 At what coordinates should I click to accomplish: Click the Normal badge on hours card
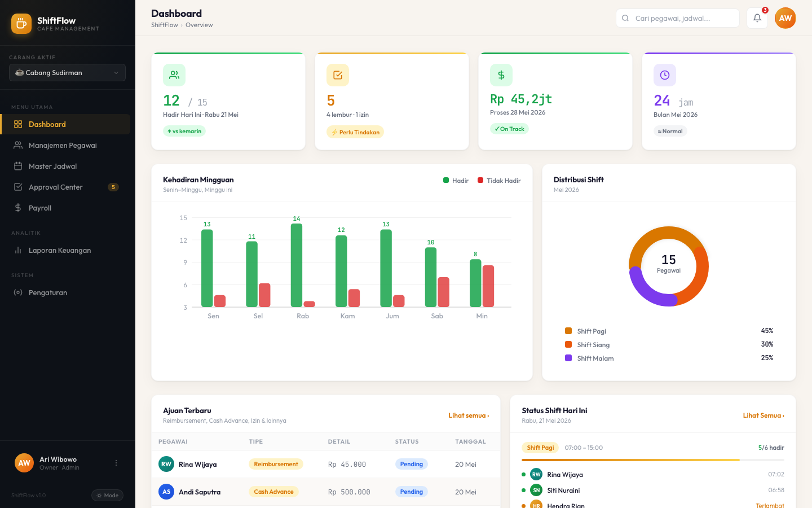click(670, 131)
